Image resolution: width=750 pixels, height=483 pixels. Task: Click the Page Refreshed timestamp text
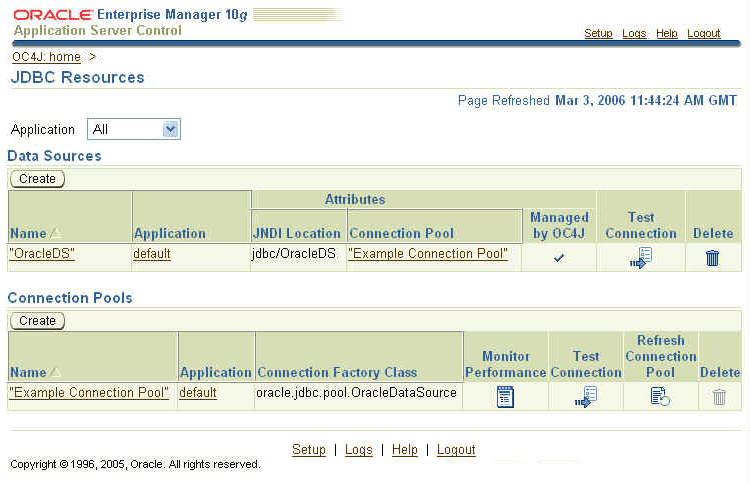(x=597, y=100)
